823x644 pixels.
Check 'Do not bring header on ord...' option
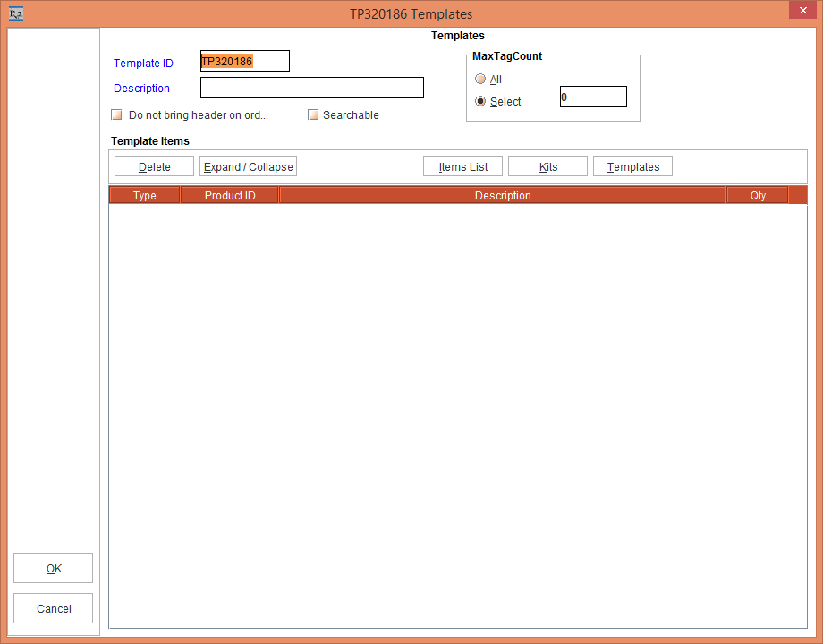point(116,114)
